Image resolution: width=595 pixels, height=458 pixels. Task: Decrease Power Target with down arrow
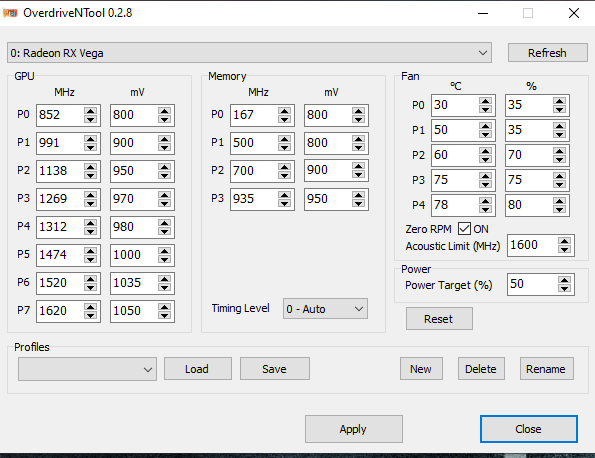[x=565, y=289]
